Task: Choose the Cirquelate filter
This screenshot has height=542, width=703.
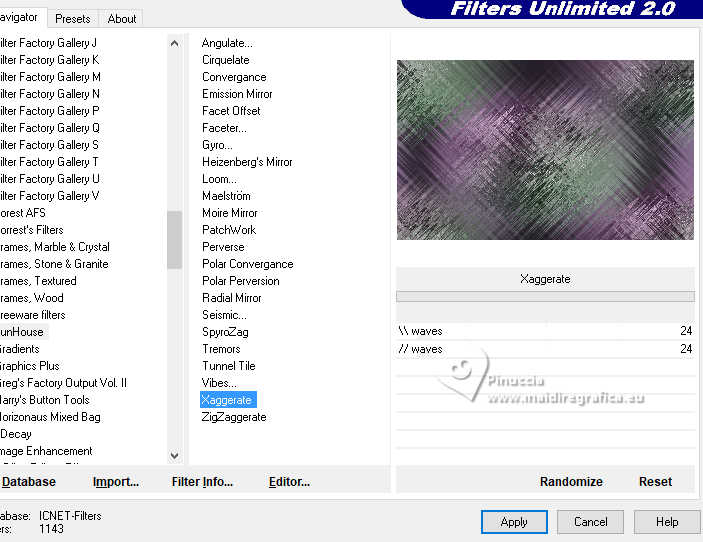Action: click(x=226, y=60)
